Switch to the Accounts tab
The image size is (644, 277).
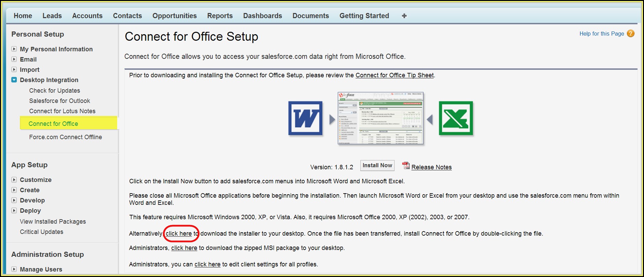pos(87,16)
